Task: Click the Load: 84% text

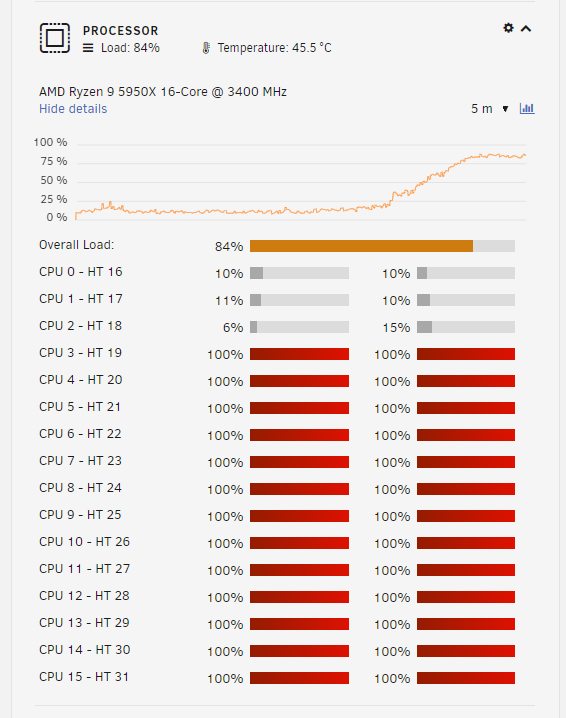Action: pos(130,48)
